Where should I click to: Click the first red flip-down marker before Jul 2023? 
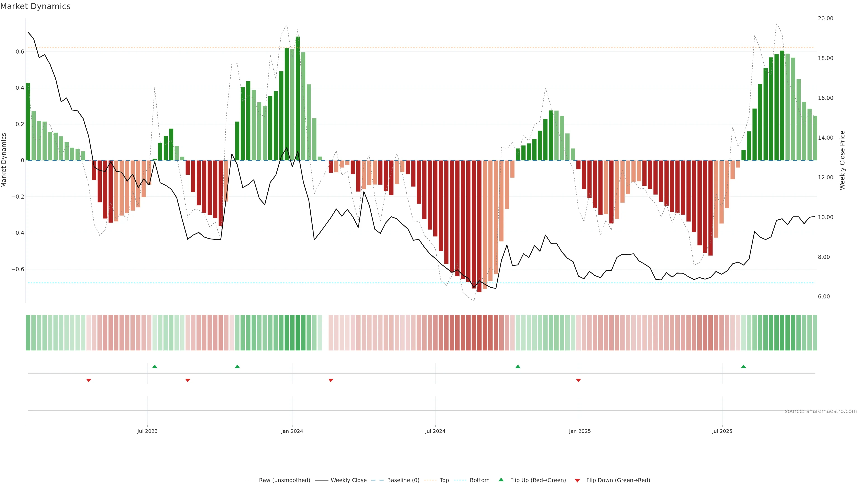(89, 380)
